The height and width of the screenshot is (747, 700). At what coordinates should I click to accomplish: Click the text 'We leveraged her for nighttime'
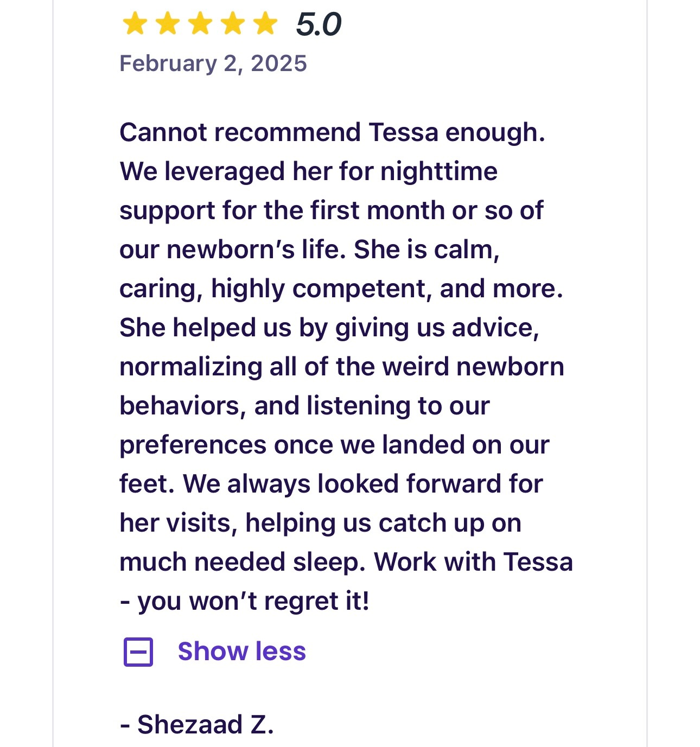tap(308, 171)
